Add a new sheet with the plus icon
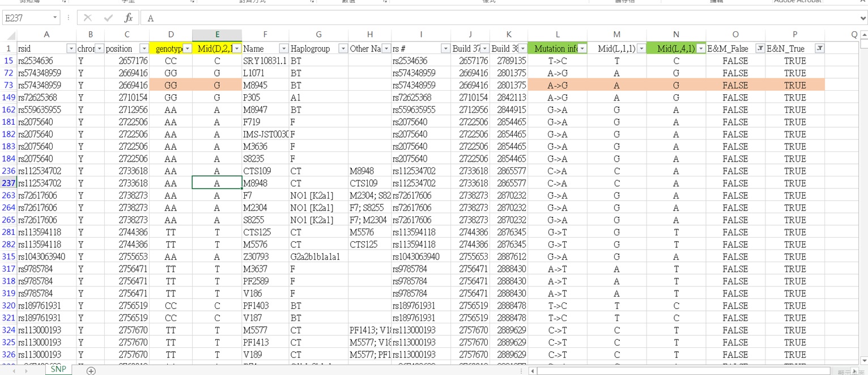868x375 pixels. [91, 370]
